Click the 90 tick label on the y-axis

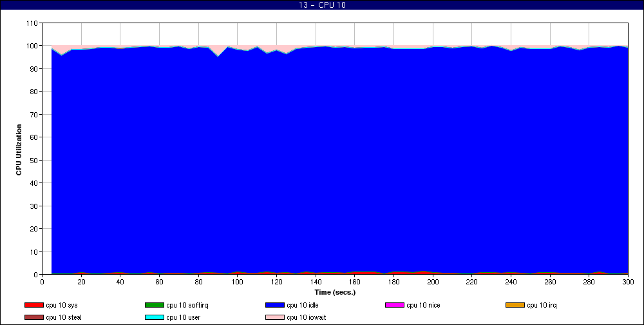tap(33, 69)
